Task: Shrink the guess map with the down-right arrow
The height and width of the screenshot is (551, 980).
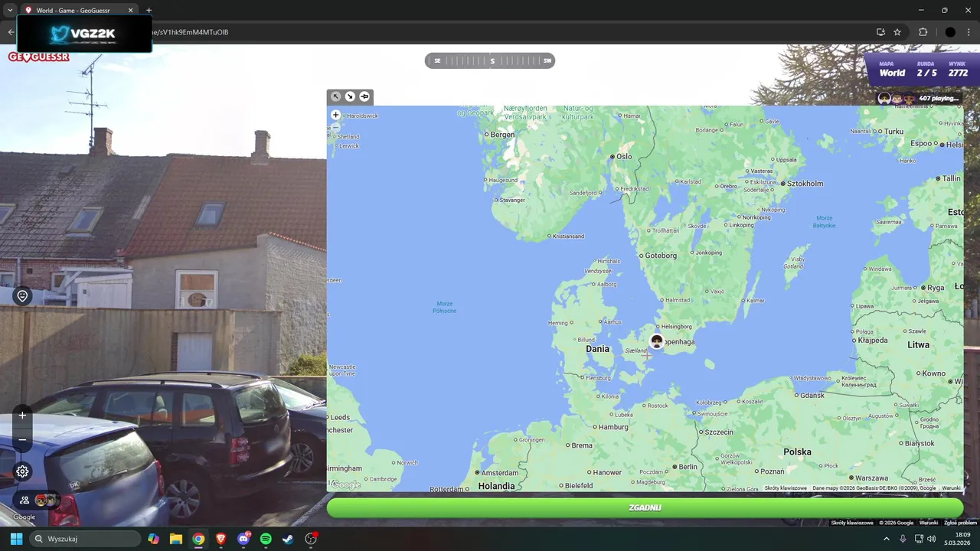Action: pos(350,96)
